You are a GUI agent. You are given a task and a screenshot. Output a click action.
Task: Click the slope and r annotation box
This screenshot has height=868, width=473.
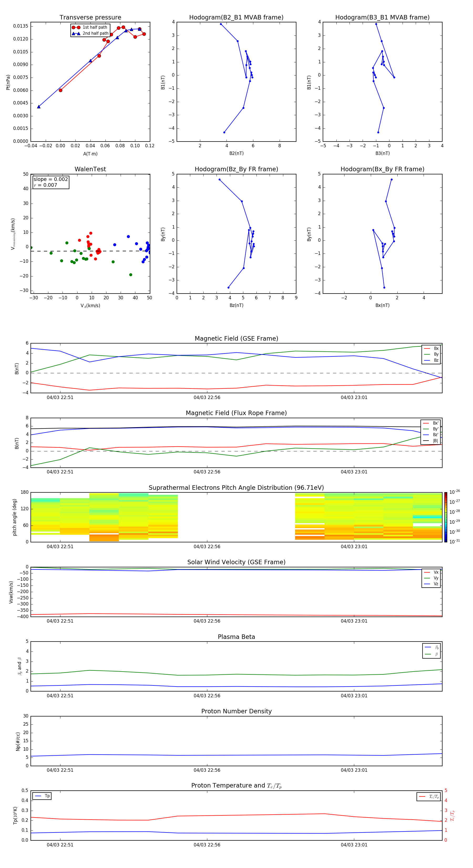click(51, 182)
